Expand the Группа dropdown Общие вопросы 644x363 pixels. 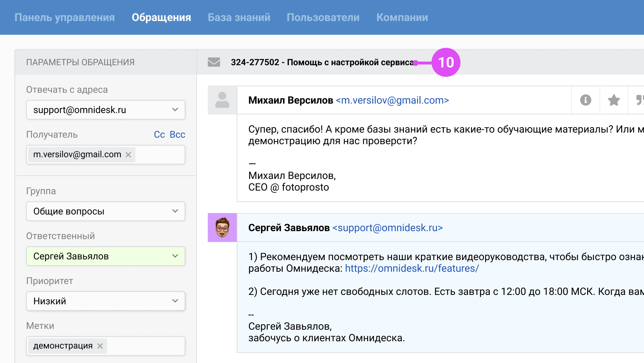(105, 211)
